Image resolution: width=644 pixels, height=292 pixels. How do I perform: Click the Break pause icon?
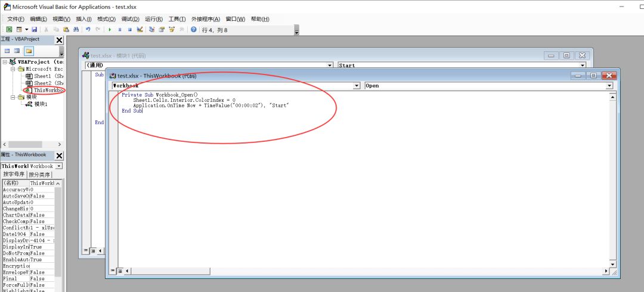pyautogui.click(x=120, y=29)
